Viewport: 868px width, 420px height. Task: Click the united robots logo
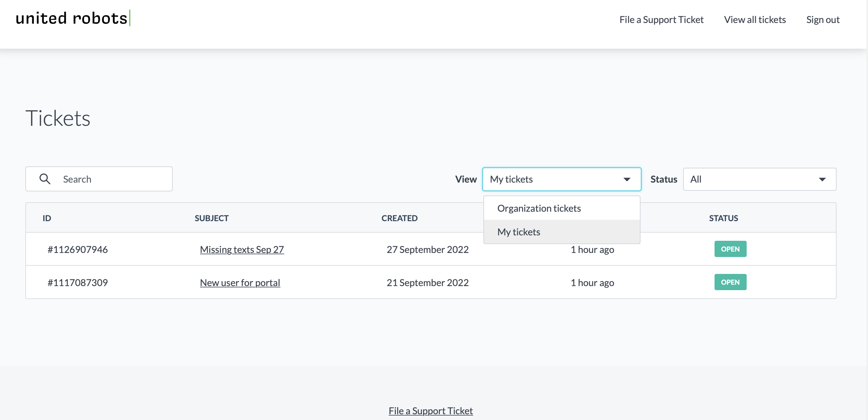[73, 18]
